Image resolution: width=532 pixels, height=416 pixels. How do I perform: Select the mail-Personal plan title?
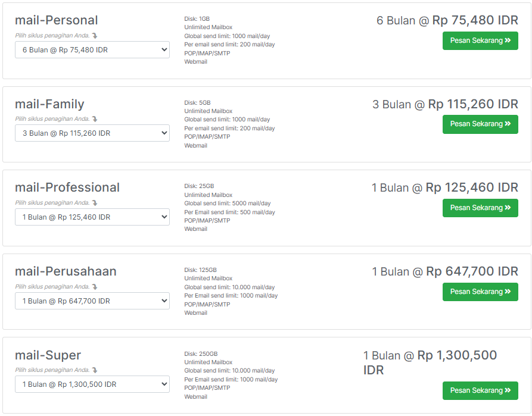click(57, 20)
